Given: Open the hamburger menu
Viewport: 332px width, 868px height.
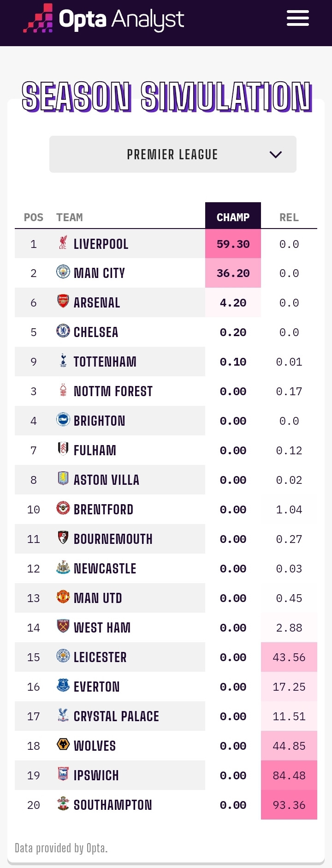Looking at the screenshot, I should pos(297,19).
